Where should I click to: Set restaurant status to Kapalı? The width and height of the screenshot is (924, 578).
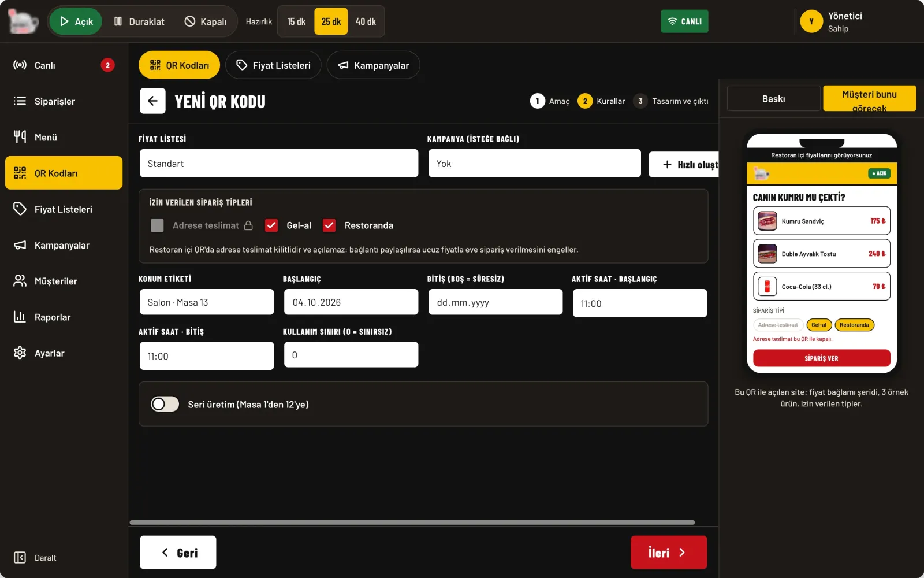[206, 21]
